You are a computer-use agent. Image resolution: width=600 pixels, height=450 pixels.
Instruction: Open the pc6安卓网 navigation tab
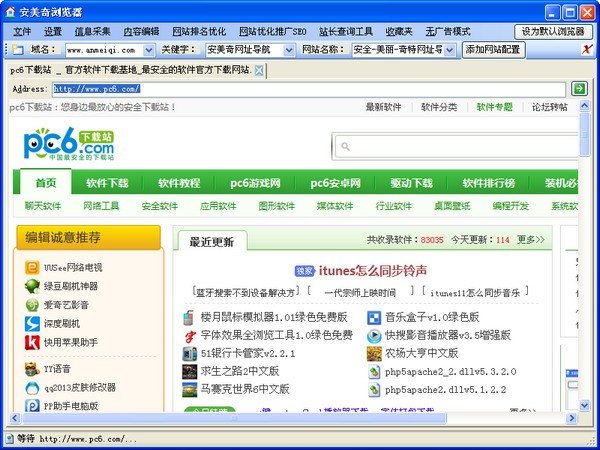(x=335, y=183)
